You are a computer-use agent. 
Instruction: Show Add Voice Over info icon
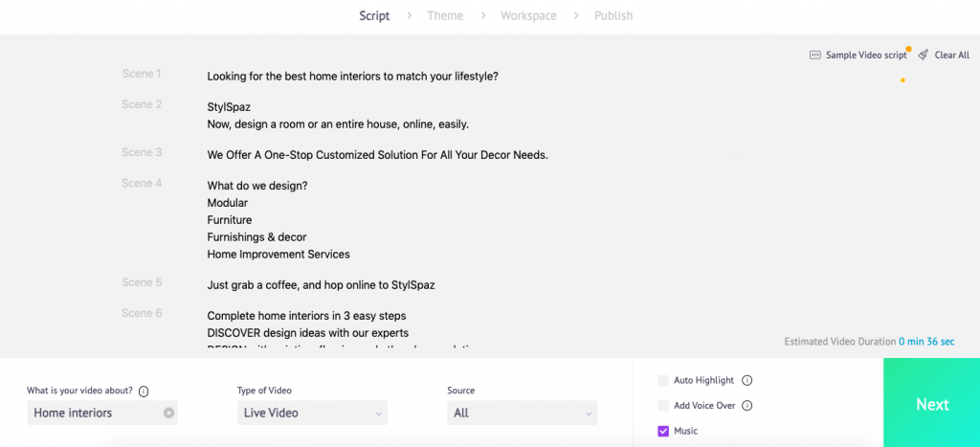[x=746, y=406]
